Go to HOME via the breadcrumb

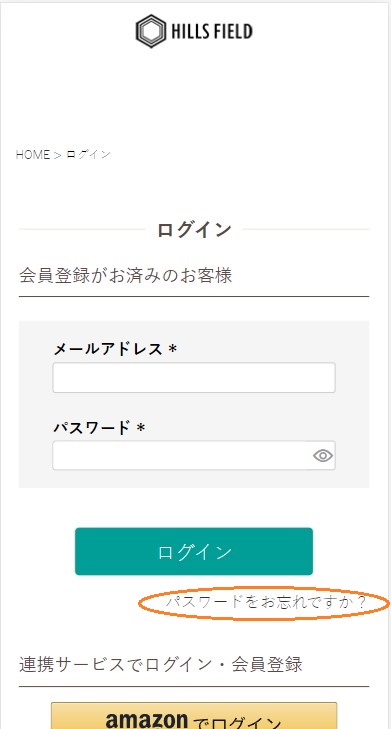(33, 154)
